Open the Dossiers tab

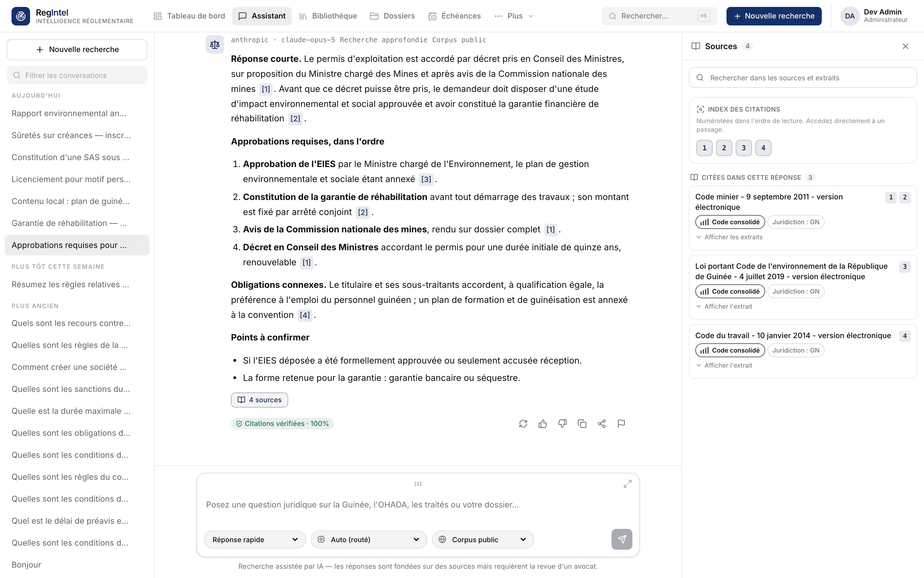pyautogui.click(x=392, y=16)
